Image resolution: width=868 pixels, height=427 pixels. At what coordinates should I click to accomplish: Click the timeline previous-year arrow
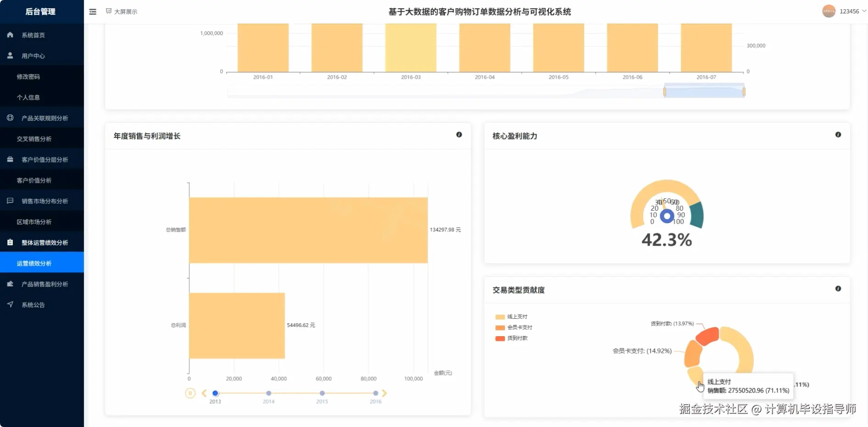pos(204,393)
